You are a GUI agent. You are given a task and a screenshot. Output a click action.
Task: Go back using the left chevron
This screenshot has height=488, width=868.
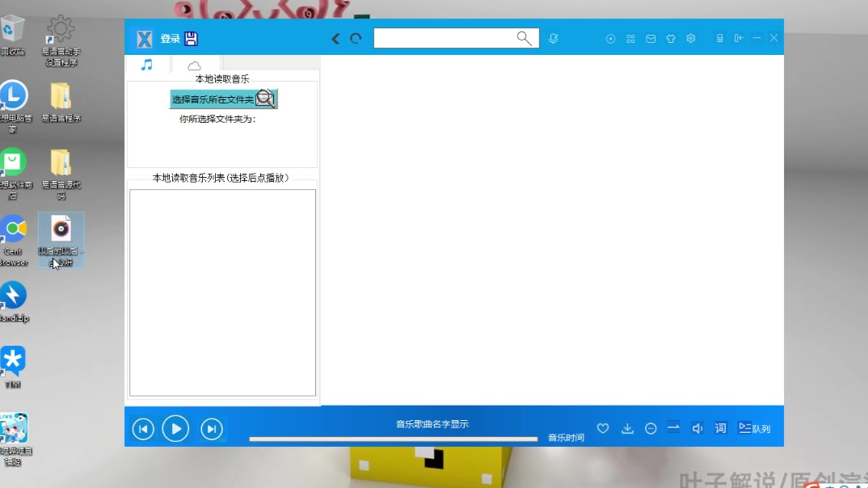(x=336, y=39)
